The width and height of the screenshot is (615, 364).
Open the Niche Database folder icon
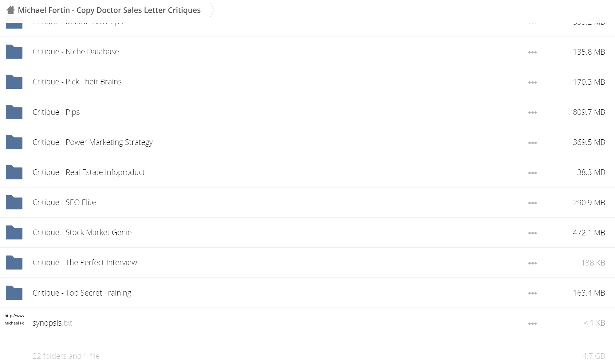(x=14, y=52)
